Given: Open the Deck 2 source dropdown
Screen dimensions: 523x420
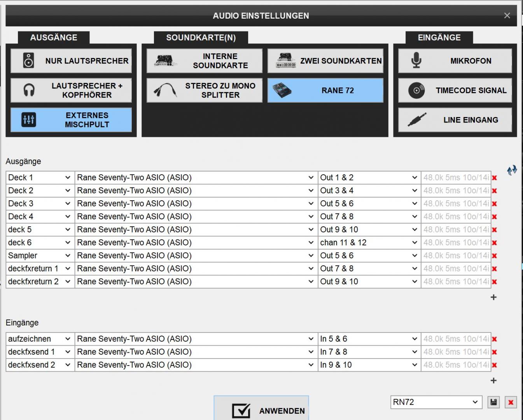Looking at the screenshot, I should pos(40,191).
